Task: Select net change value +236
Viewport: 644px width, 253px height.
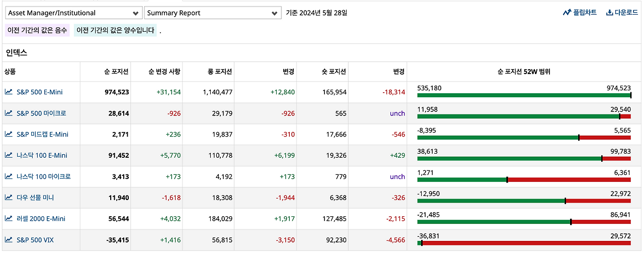Action: click(173, 135)
